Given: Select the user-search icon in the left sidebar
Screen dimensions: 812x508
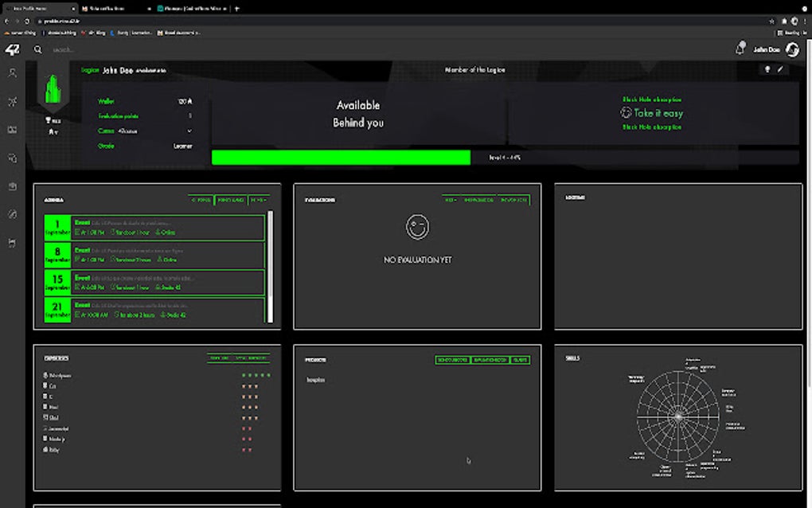Looking at the screenshot, I should point(12,73).
